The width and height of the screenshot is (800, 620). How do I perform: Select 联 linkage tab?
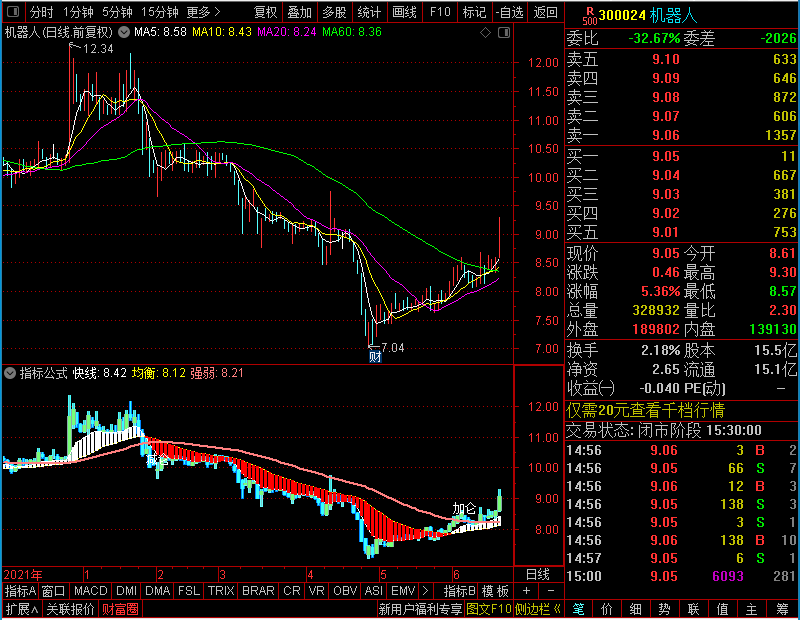[x=693, y=609]
